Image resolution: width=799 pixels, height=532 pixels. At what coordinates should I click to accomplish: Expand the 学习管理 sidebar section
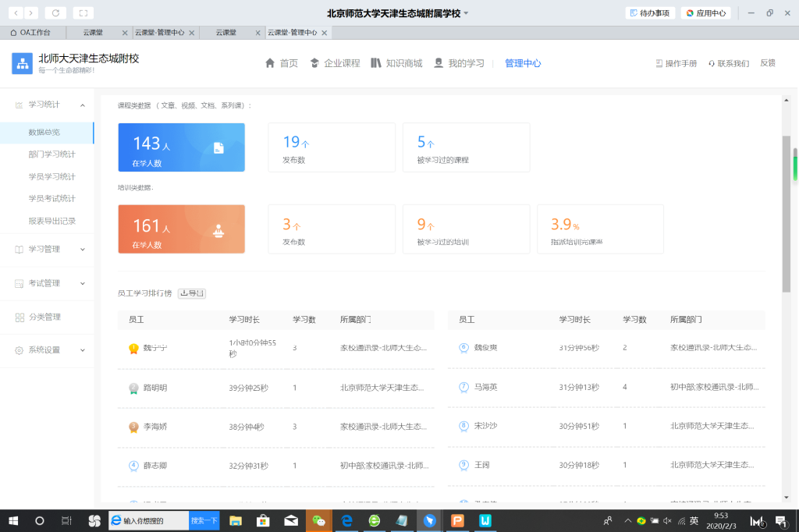pyautogui.click(x=83, y=249)
